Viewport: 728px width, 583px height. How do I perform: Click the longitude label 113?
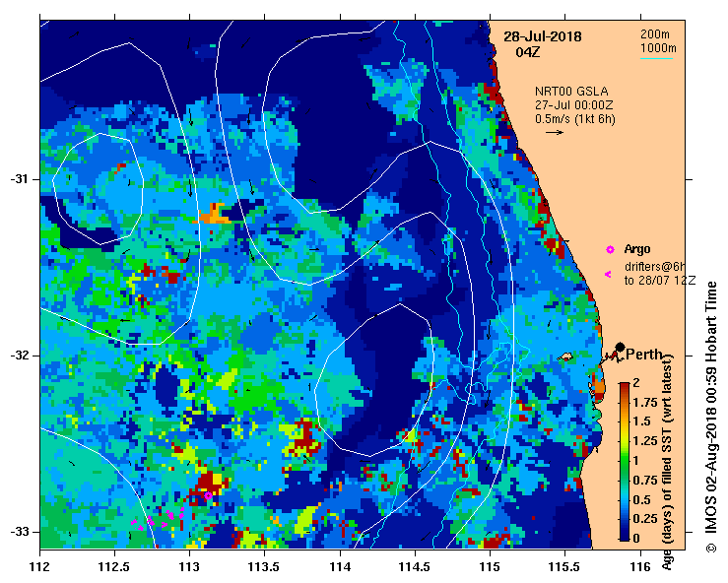pyautogui.click(x=190, y=566)
